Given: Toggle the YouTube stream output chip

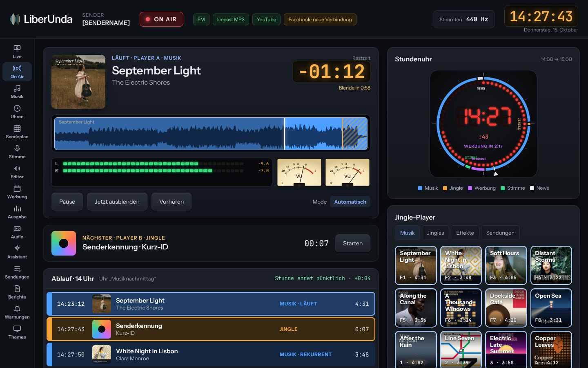Looking at the screenshot, I should [266, 19].
